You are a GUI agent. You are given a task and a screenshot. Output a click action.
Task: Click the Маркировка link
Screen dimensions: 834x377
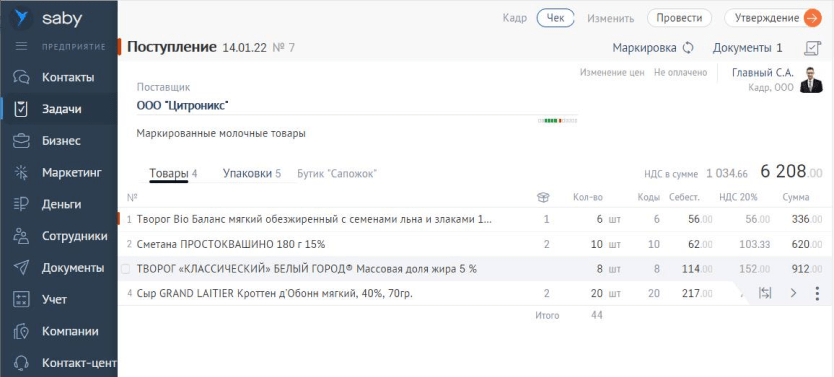(x=644, y=48)
